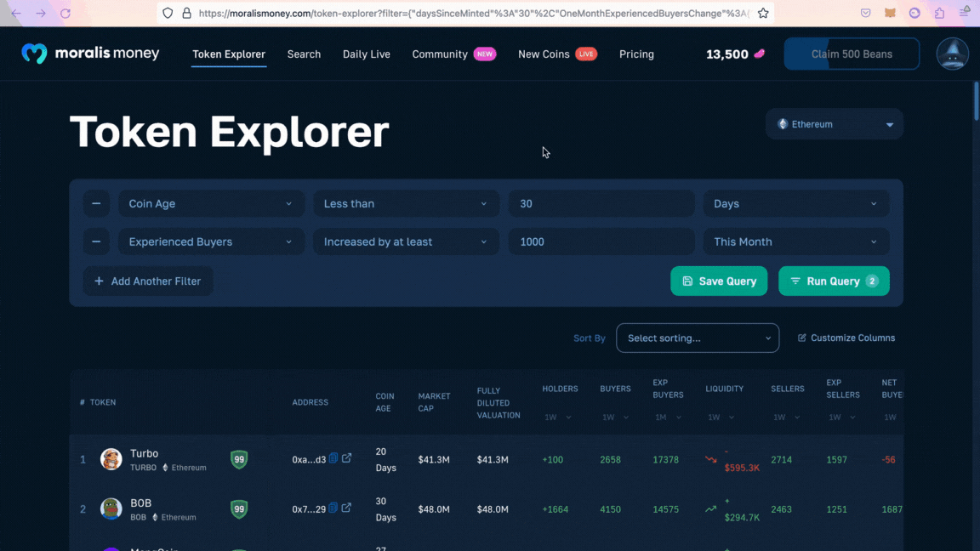Click the value field containing 1000
This screenshot has width=980, height=551.
pos(601,241)
